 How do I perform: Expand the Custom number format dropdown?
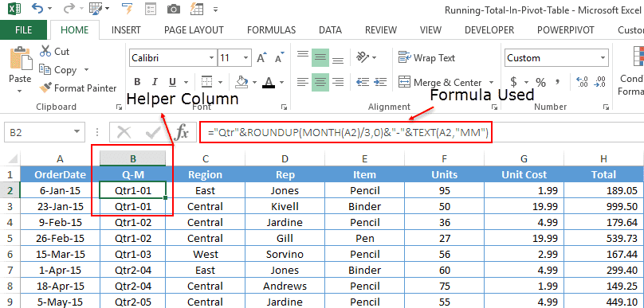pos(603,58)
